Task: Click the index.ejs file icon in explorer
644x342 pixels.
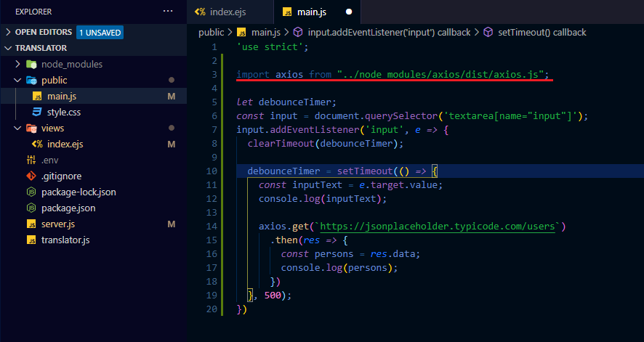Action: 37,144
